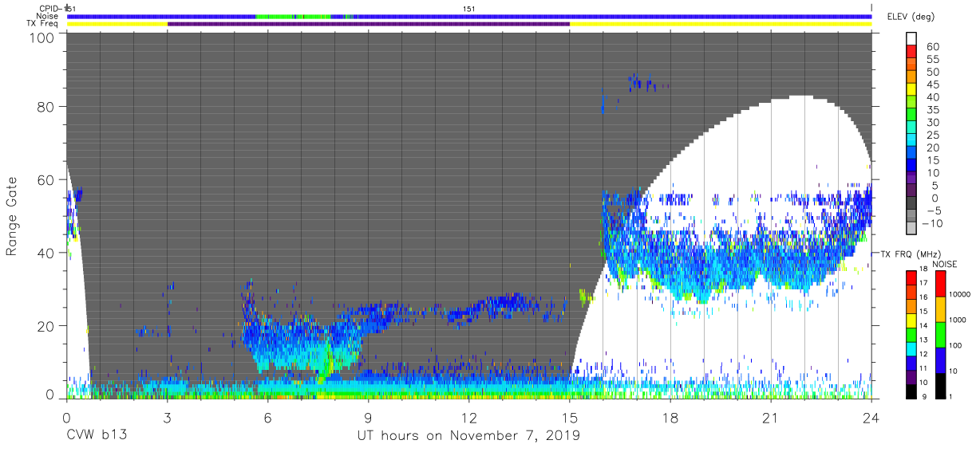Click the 'UT hours on November 7, 2019' label
Viewport: 980px width, 452px height.
[468, 435]
